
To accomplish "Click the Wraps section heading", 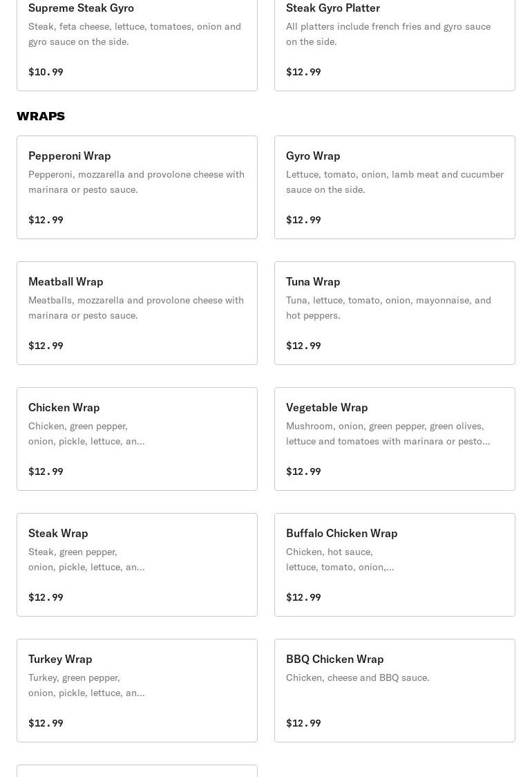I will pyautogui.click(x=41, y=116).
